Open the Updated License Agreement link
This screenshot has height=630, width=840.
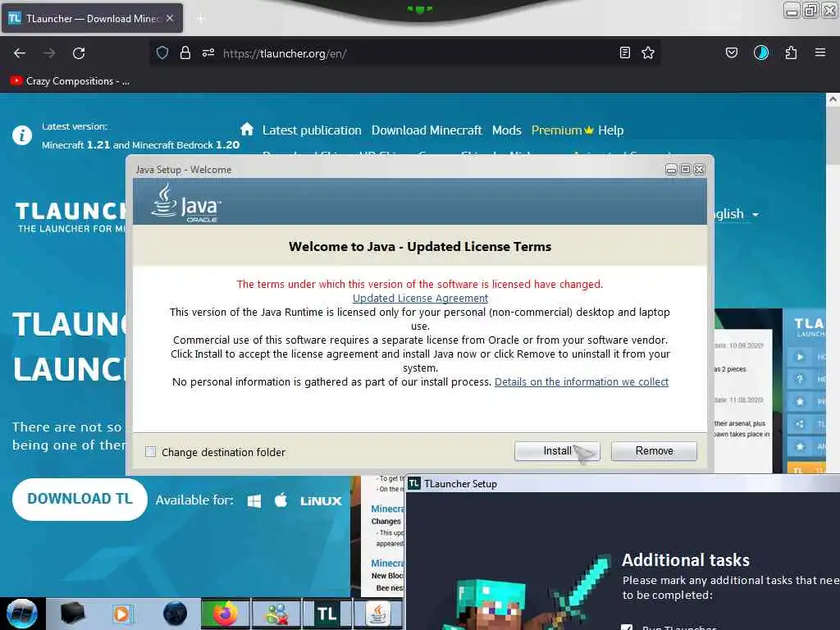[420, 298]
